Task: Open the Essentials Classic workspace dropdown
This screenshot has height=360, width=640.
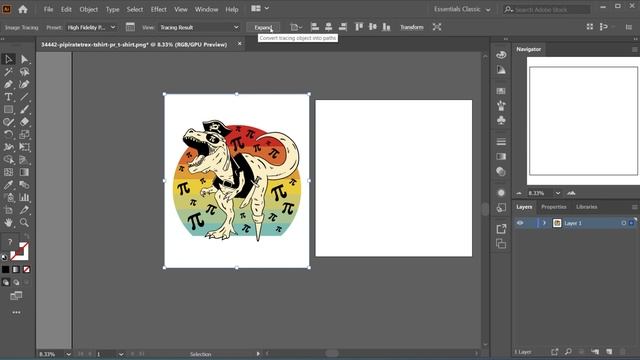Action: click(x=462, y=9)
